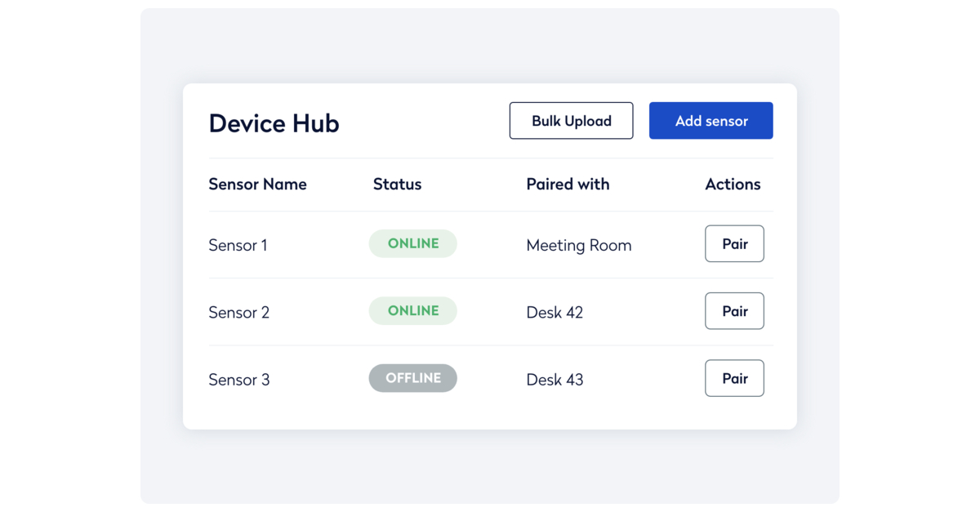Open the Meeting Room pairing entry
980x512 pixels.
(x=578, y=245)
